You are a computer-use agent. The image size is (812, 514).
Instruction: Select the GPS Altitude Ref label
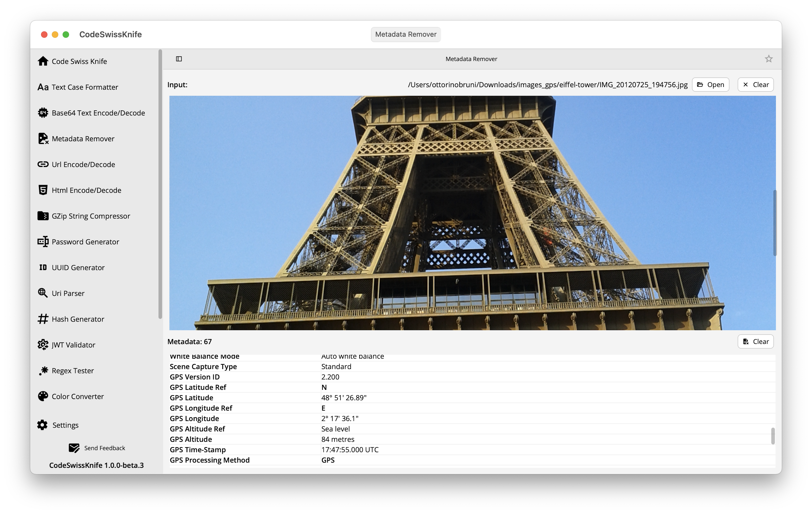(197, 429)
